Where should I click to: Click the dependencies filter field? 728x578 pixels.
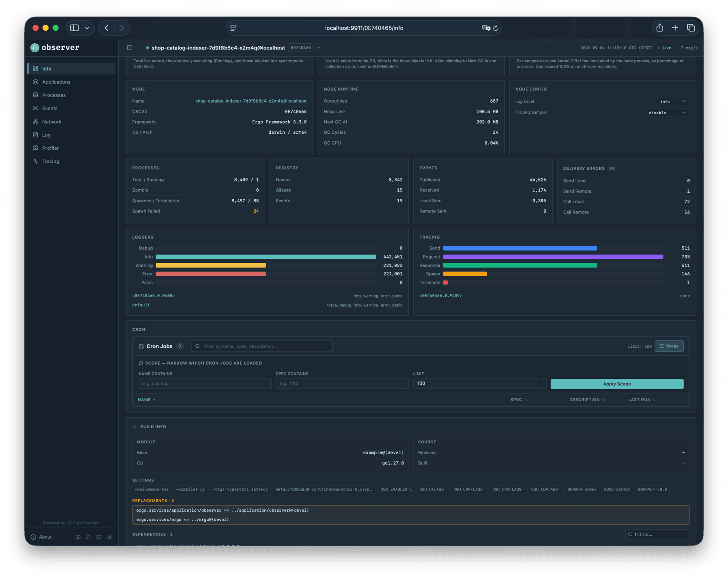tap(657, 534)
